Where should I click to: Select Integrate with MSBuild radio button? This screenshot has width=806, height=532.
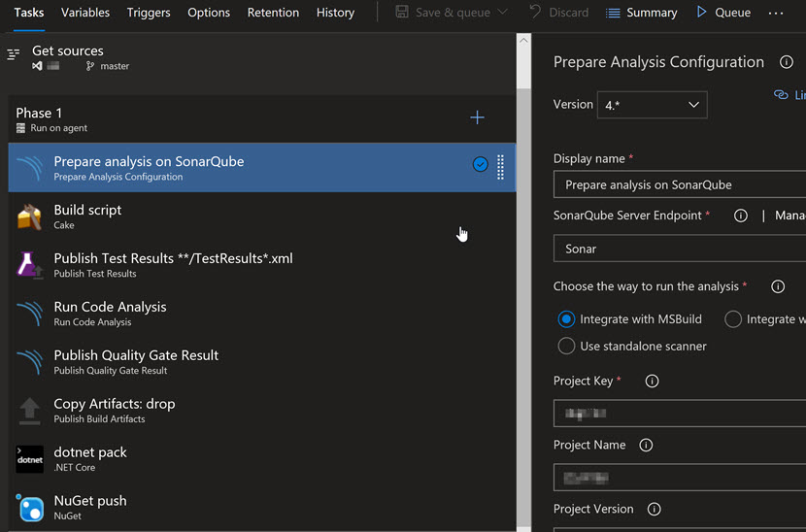tap(566, 319)
